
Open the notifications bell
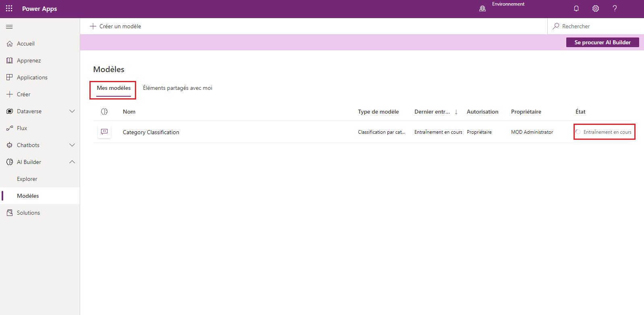click(x=576, y=8)
